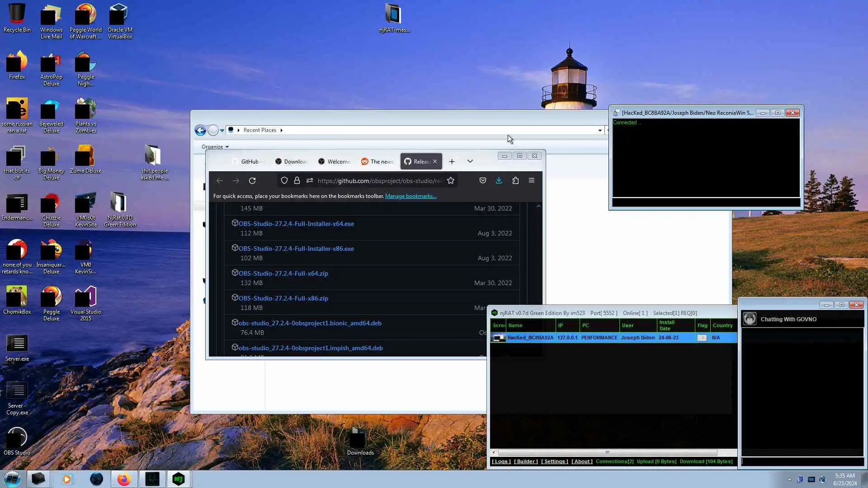This screenshot has width=868, height=488.
Task: Click Save to Pocket icon
Action: pyautogui.click(x=483, y=180)
